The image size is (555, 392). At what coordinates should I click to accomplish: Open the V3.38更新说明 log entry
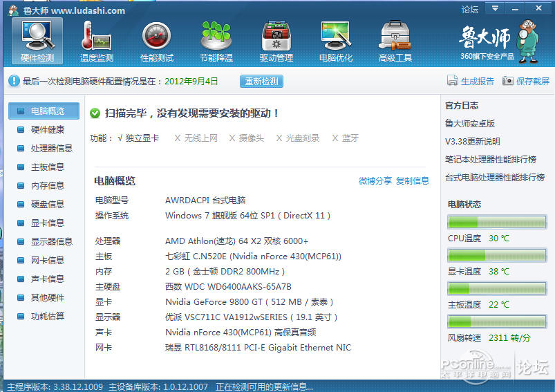[473, 142]
